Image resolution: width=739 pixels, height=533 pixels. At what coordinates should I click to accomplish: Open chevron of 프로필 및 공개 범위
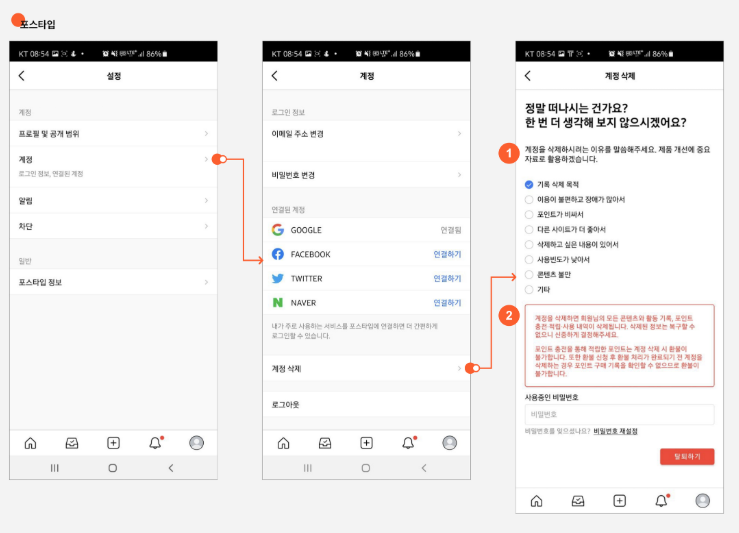(206, 134)
